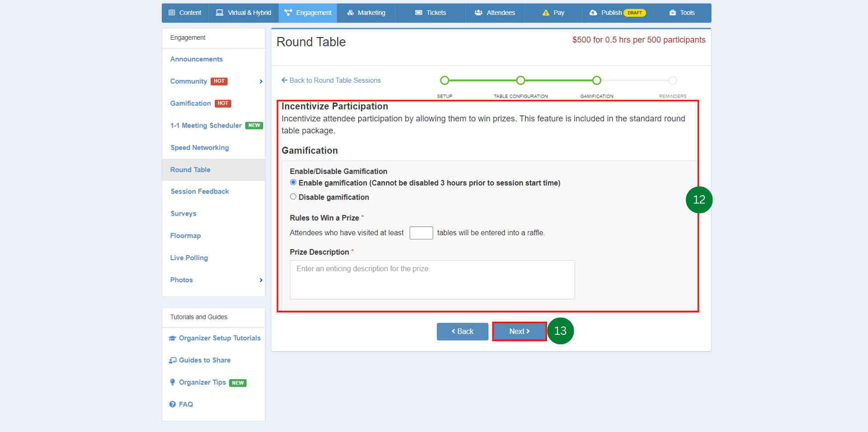868x432 pixels.
Task: Select the Disable gamification radio button
Action: pos(293,197)
